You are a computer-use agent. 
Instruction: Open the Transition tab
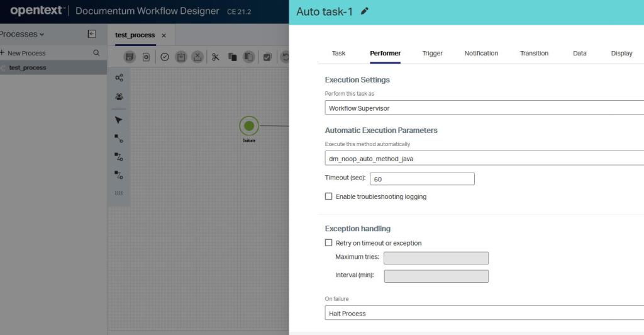coord(534,53)
